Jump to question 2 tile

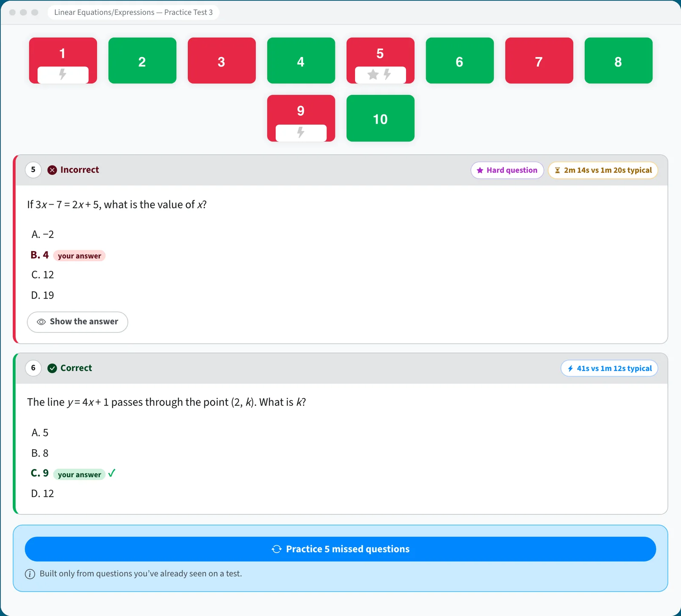click(x=142, y=60)
